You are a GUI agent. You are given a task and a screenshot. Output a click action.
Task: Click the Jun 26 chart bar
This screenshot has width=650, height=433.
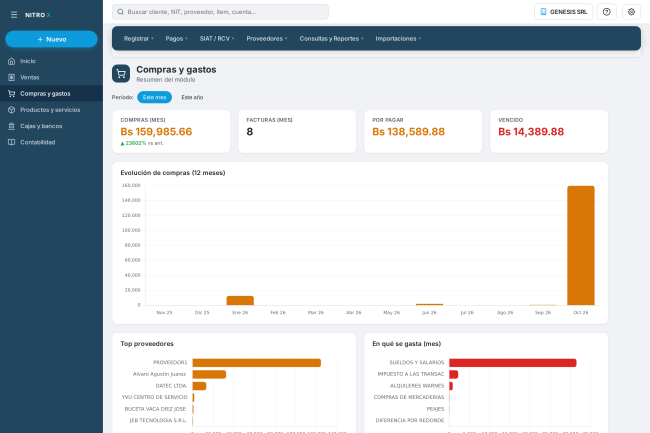(x=429, y=305)
